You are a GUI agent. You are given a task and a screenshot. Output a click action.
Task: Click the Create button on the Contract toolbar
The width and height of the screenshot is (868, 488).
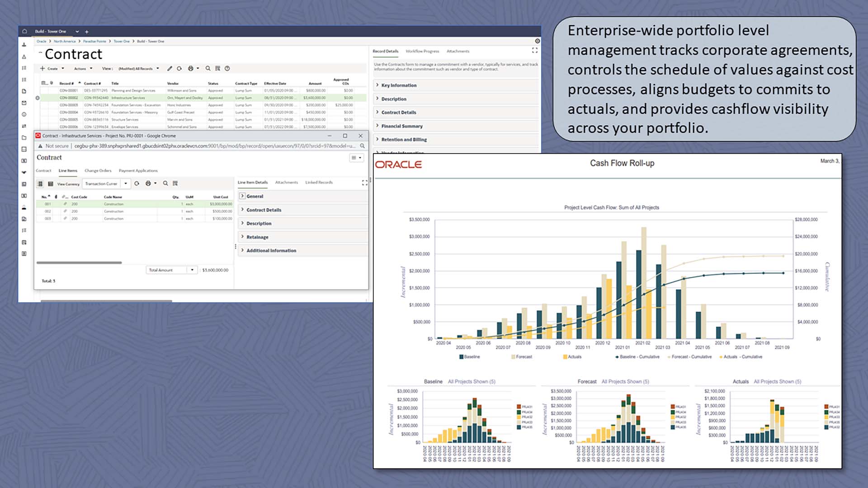(51, 69)
